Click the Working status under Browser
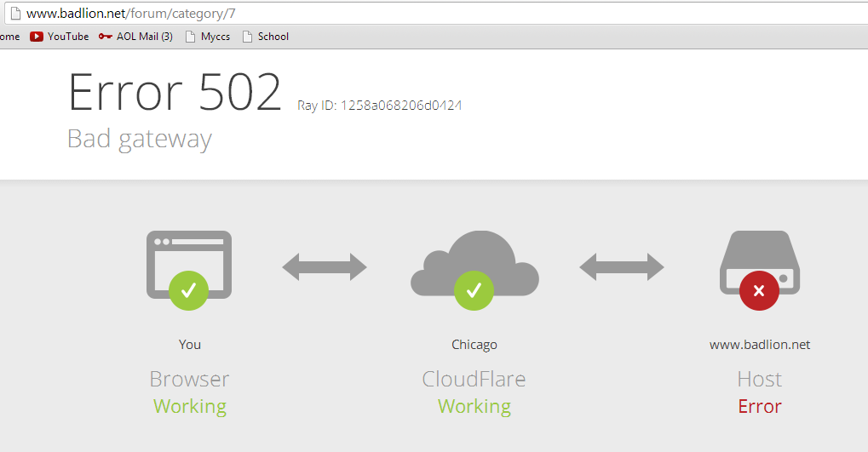 [x=190, y=406]
